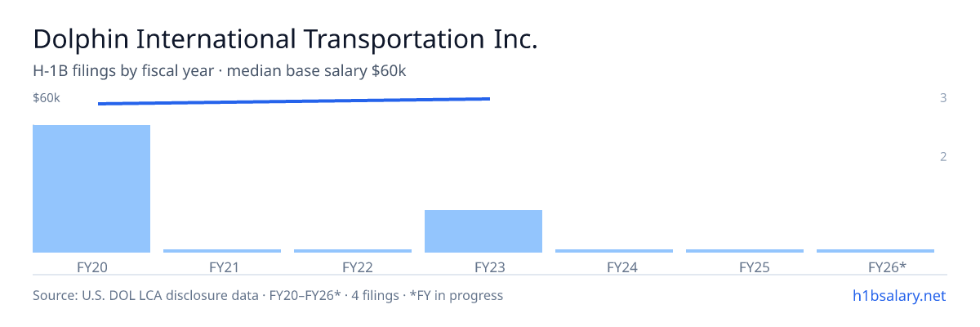Click the FY21 axis label
Image resolution: width=980 pixels, height=327 pixels.
222,267
